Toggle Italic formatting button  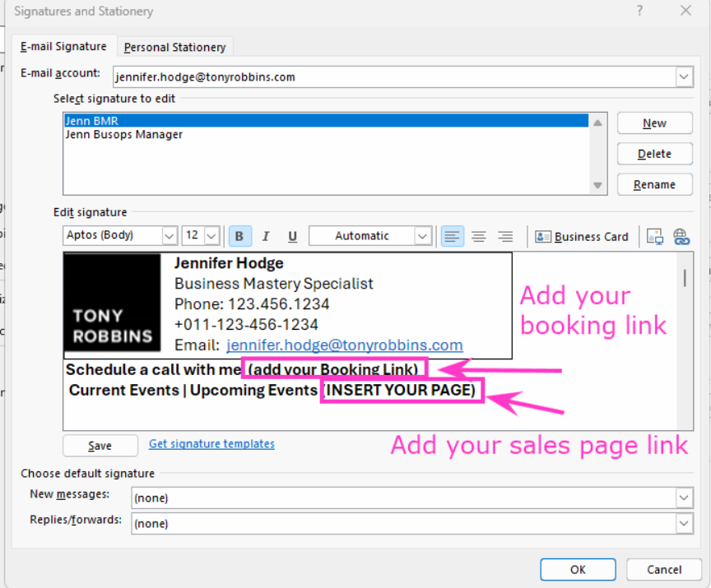tap(266, 236)
